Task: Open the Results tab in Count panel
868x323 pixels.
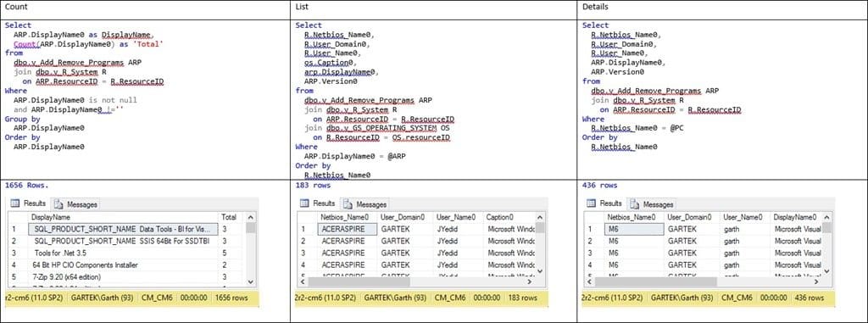Action: (x=28, y=203)
